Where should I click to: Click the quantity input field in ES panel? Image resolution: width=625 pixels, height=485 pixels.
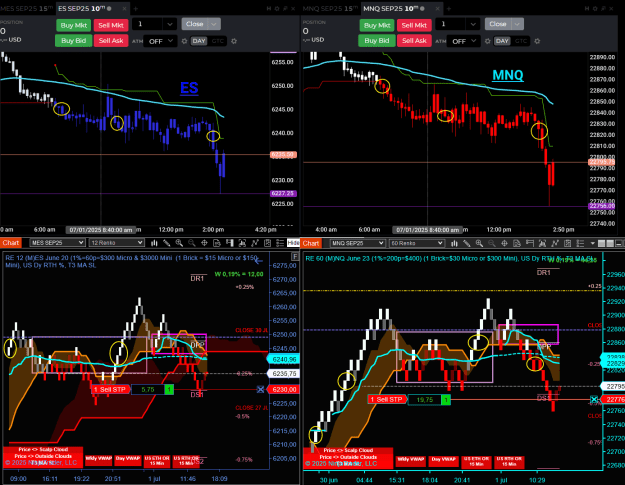pos(147,24)
